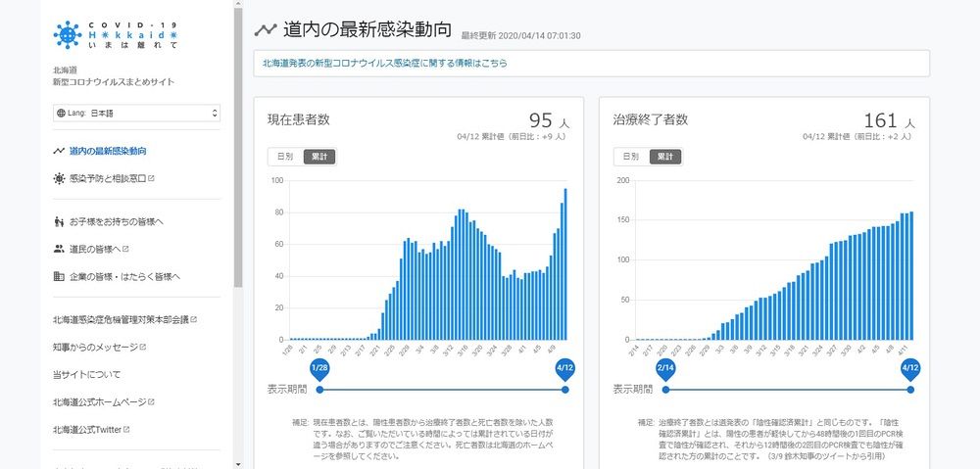Click the 現在患者数 card title
Screen dimensions: 980x469
point(299,119)
